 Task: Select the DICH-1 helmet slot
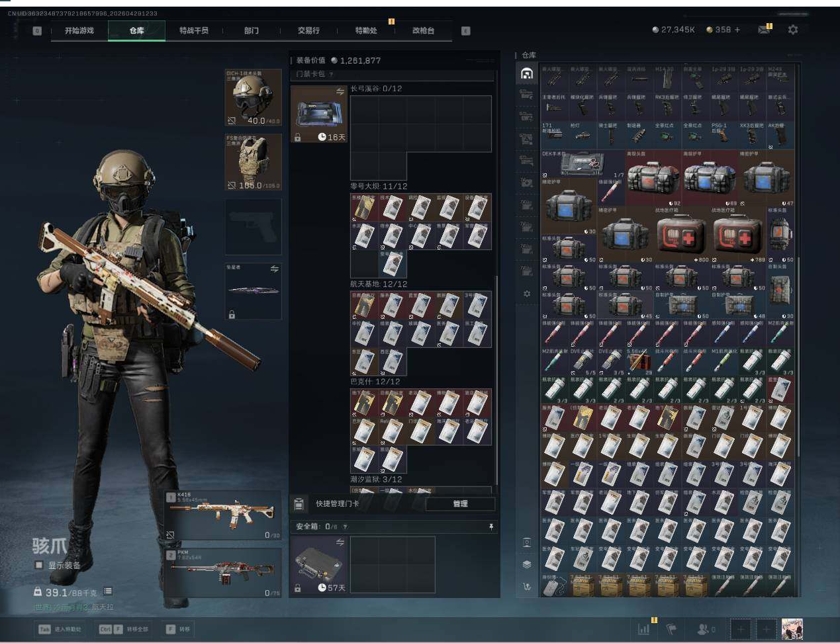point(253,97)
